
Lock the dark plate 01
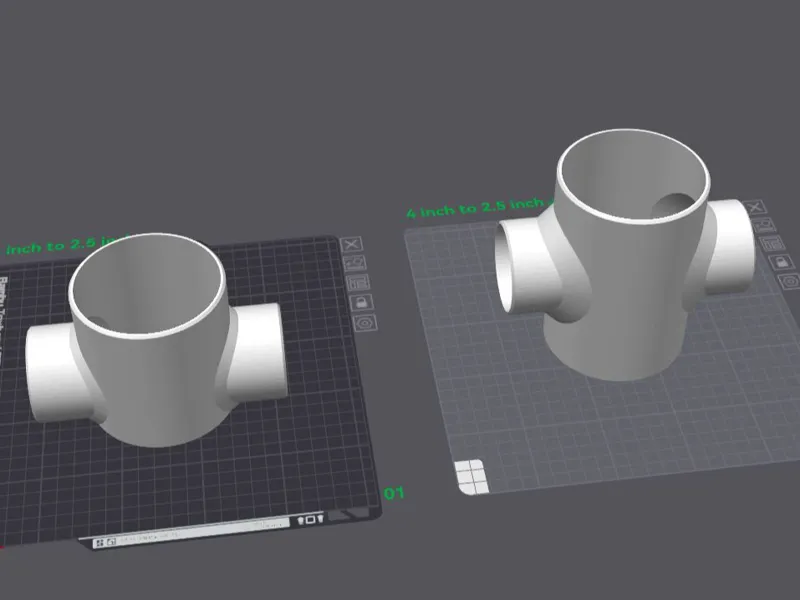[x=362, y=302]
